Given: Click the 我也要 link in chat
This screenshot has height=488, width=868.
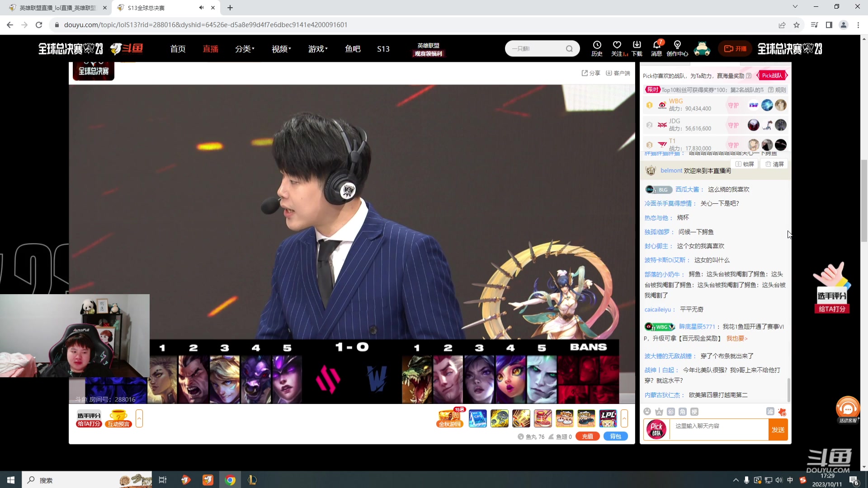Looking at the screenshot, I should [737, 338].
